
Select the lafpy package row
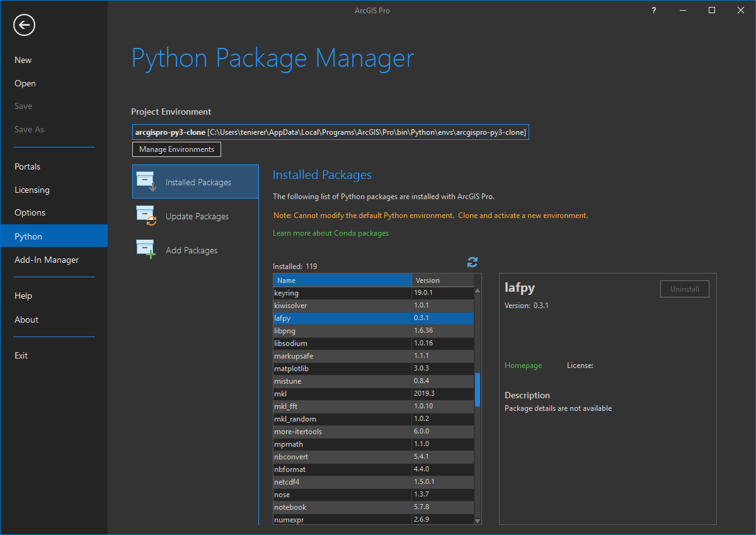pos(374,318)
